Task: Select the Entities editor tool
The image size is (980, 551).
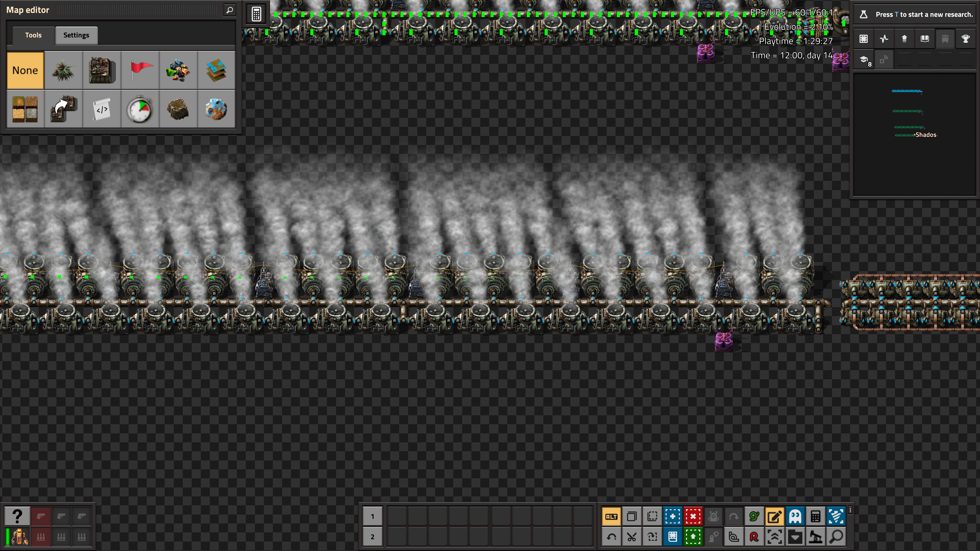Action: click(102, 70)
